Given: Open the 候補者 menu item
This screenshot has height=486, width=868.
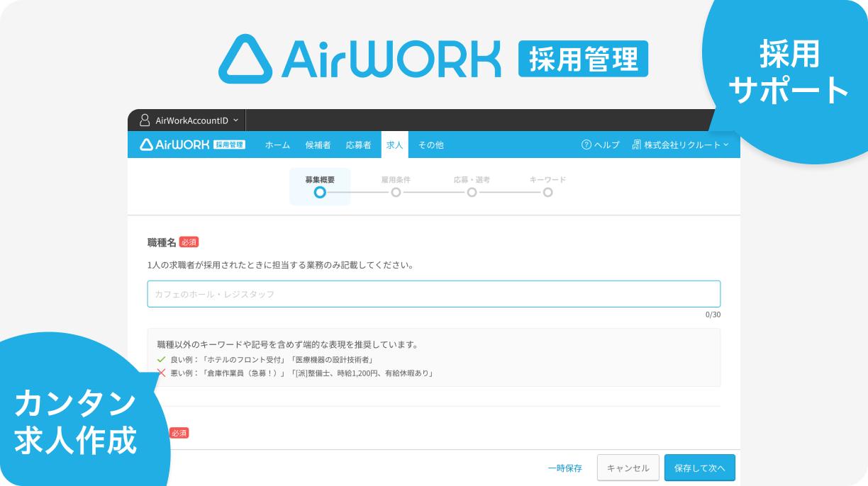Looking at the screenshot, I should pyautogui.click(x=320, y=145).
